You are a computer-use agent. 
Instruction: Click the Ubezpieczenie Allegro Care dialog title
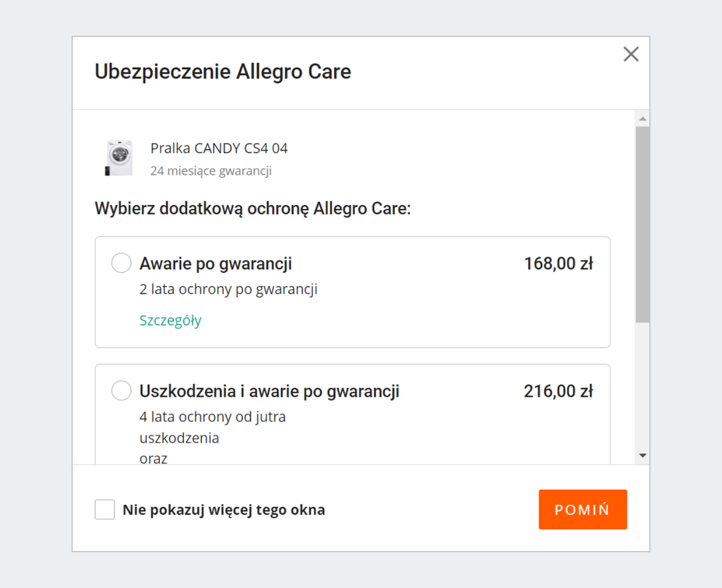[222, 72]
